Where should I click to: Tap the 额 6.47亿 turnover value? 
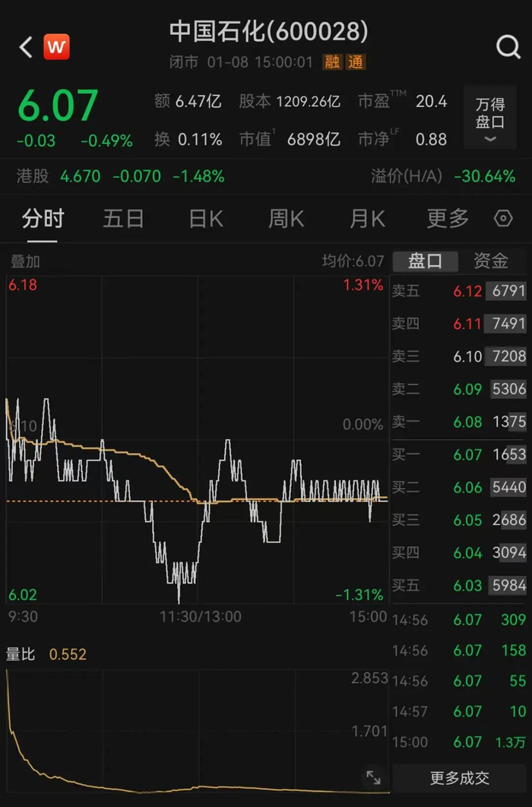(x=188, y=101)
